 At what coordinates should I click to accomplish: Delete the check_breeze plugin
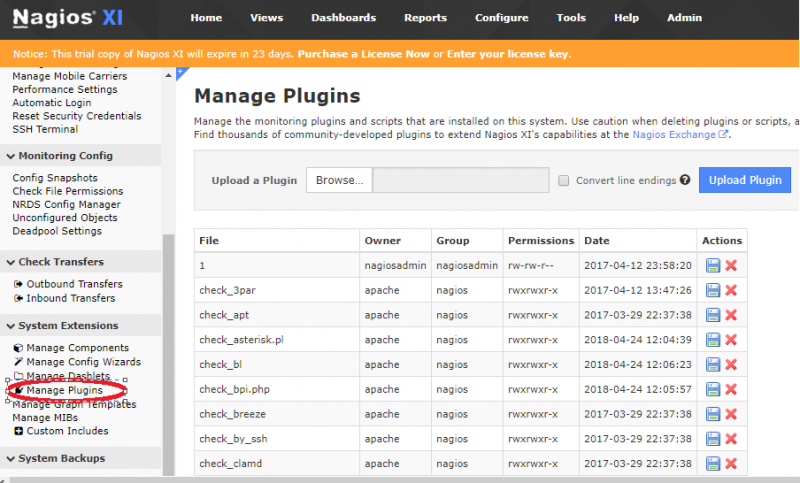731,414
